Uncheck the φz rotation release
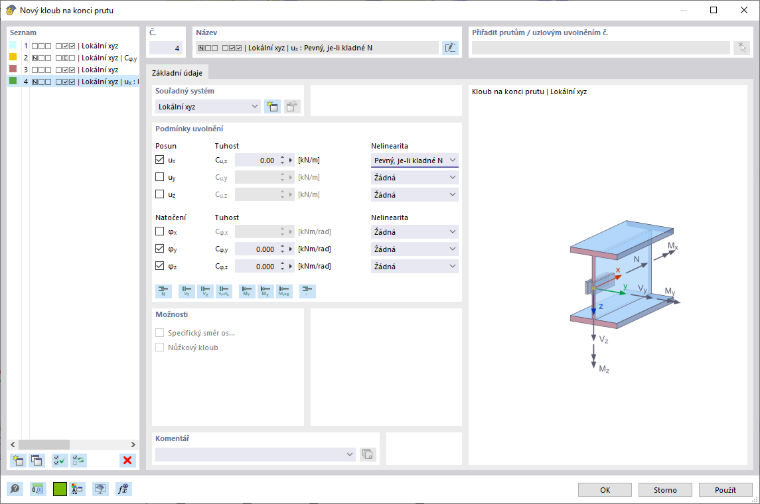This screenshot has height=504, width=760. (159, 266)
